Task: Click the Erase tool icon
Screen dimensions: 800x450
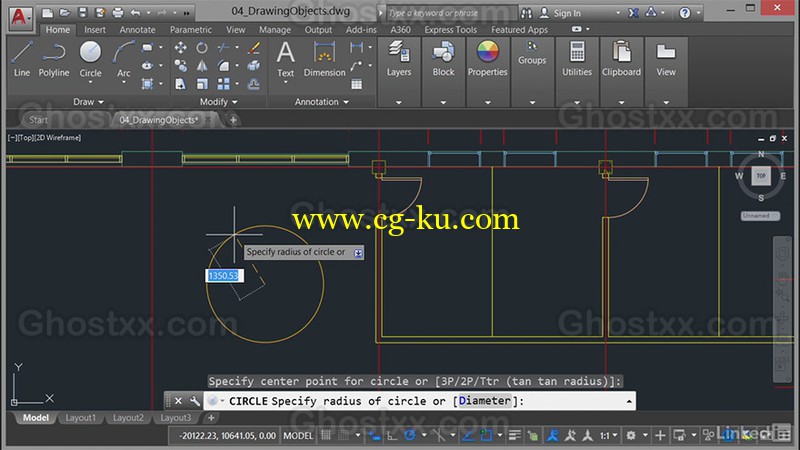Action: click(x=254, y=47)
